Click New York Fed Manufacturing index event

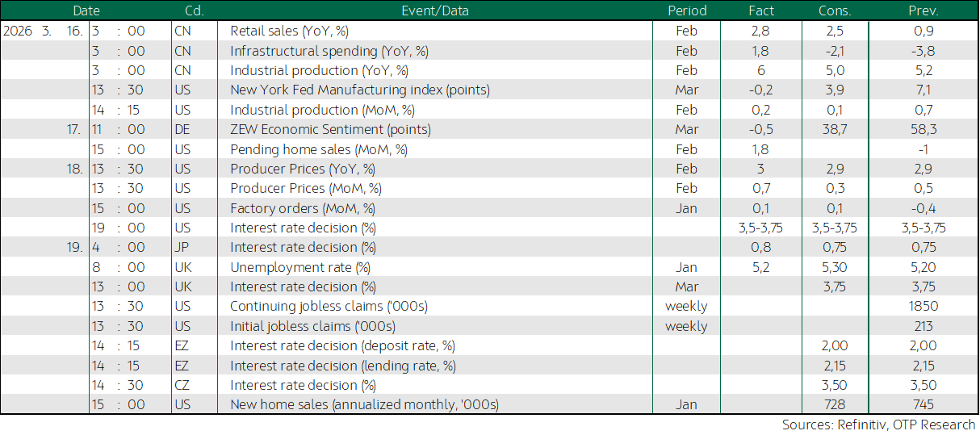pyautogui.click(x=360, y=90)
